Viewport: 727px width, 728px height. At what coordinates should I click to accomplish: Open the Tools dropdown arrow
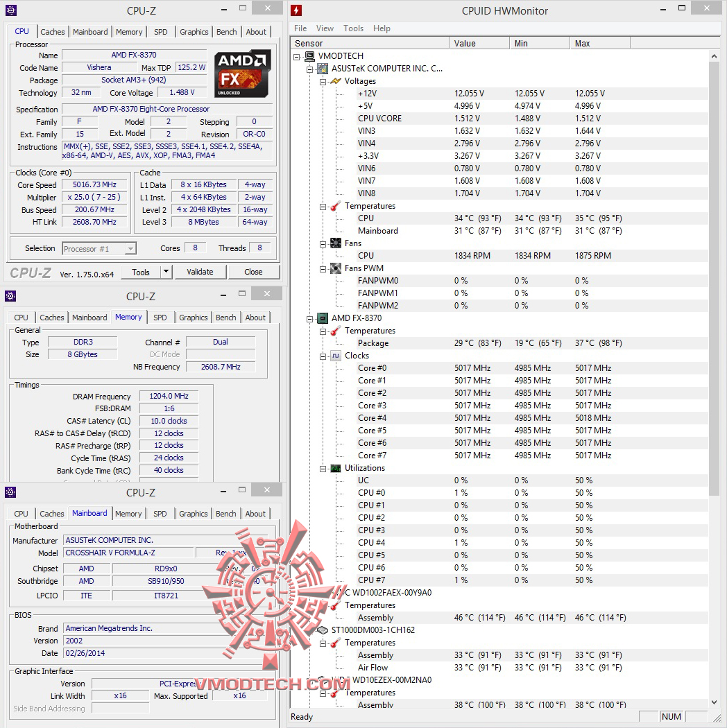[166, 272]
